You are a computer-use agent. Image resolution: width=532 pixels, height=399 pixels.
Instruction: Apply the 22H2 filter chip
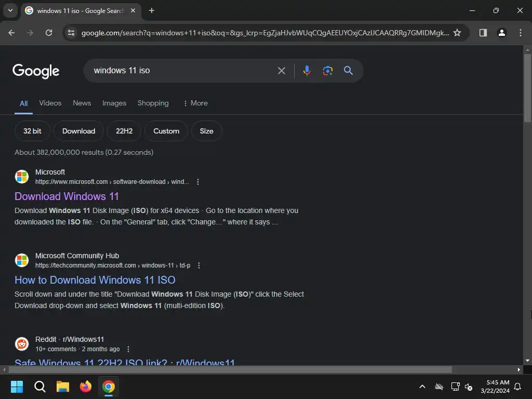[x=124, y=131]
